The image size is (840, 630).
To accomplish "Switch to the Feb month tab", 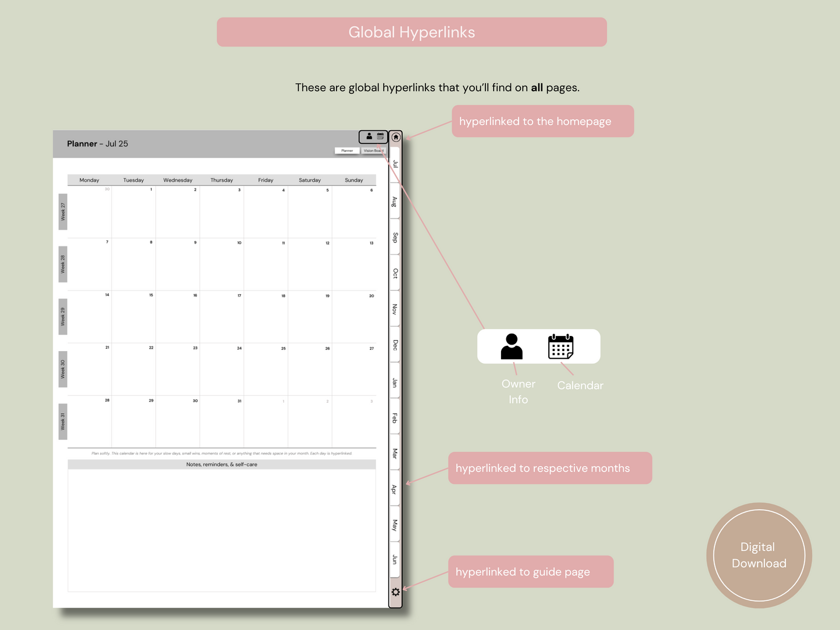I will (x=395, y=417).
